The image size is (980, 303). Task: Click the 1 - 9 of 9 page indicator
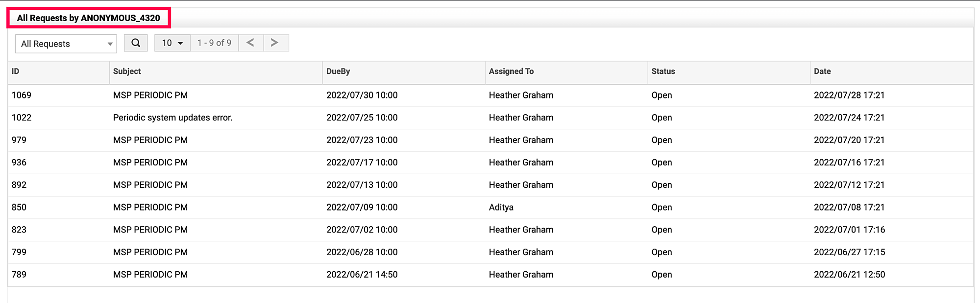(214, 43)
